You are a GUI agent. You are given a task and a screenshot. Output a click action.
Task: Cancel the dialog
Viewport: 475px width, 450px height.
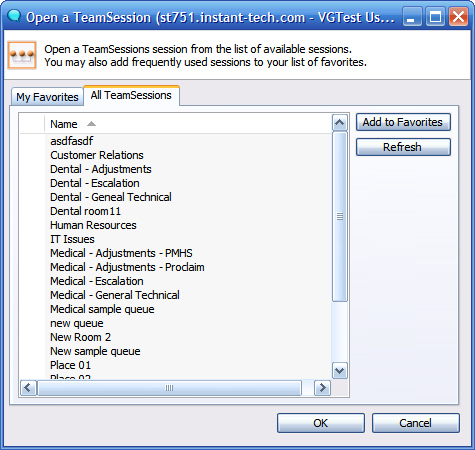pos(416,423)
